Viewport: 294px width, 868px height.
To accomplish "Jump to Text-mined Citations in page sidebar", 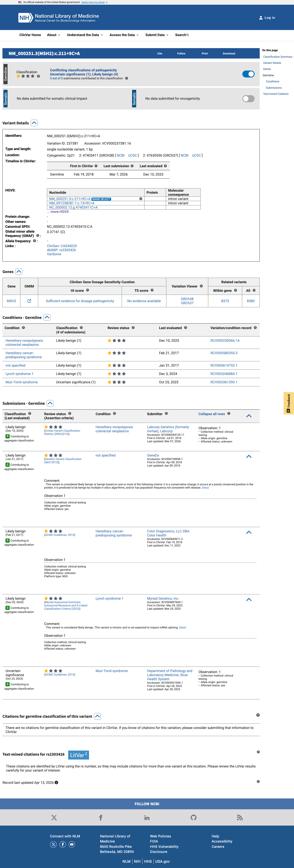I will point(276,94).
